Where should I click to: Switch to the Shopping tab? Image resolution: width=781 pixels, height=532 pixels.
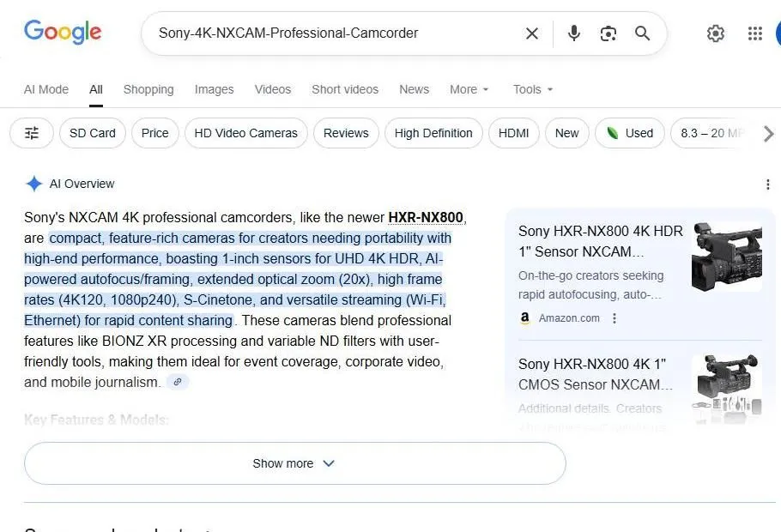148,89
